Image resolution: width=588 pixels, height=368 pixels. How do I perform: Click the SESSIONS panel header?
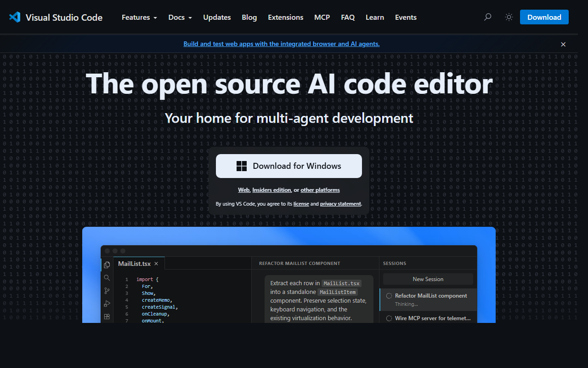tap(395, 264)
